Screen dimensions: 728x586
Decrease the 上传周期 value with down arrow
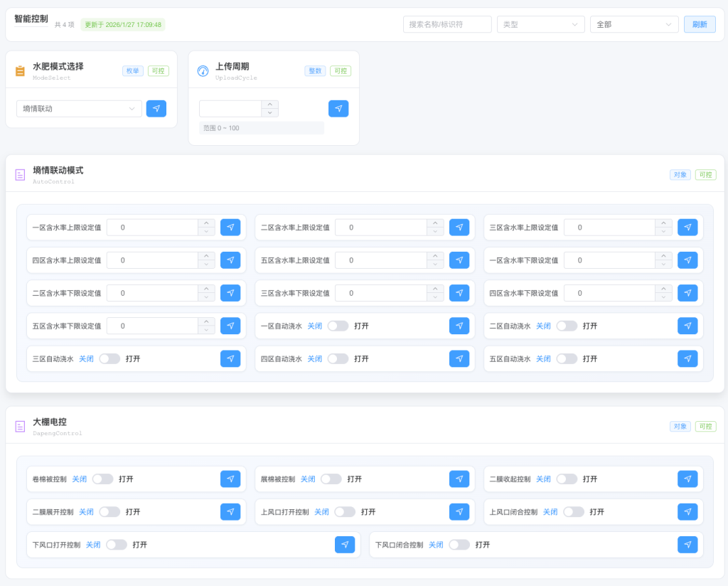(269, 113)
